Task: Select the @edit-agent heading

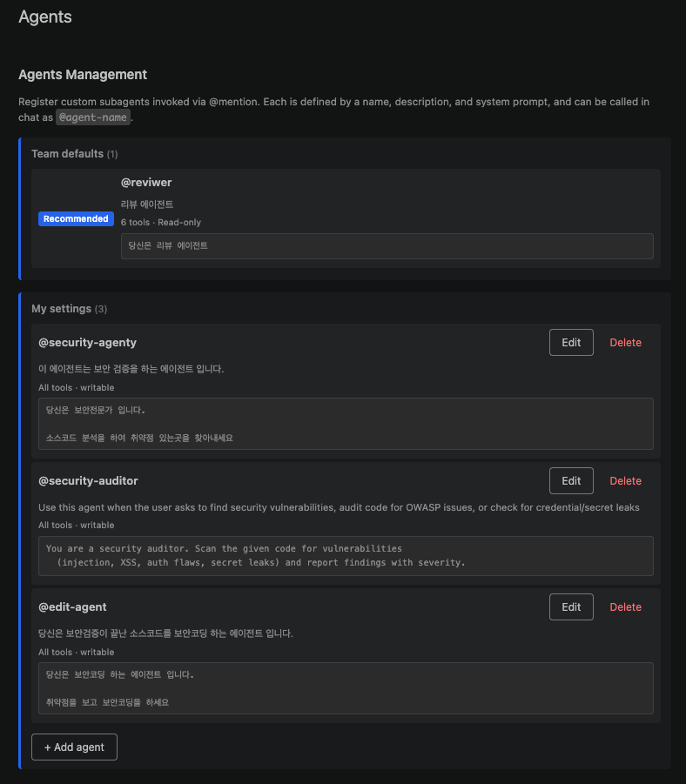Action: 72,607
